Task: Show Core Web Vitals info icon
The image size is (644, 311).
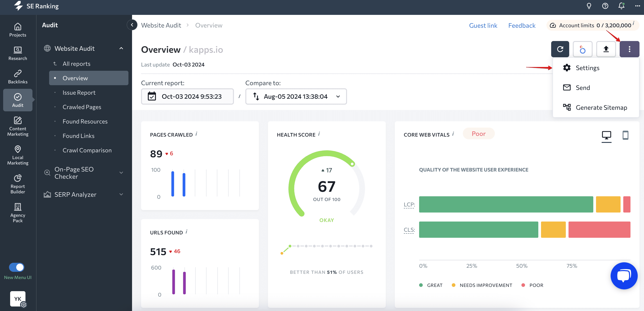Action: tap(453, 134)
